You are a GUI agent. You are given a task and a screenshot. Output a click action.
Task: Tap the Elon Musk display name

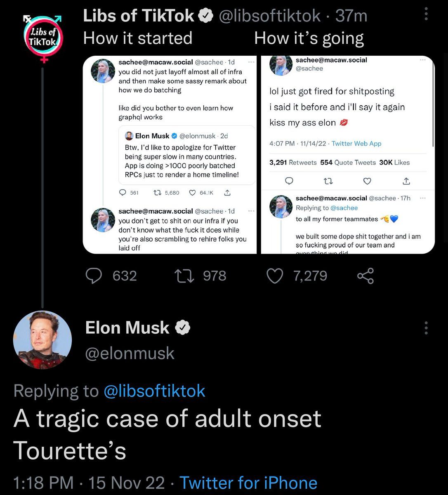click(x=127, y=328)
